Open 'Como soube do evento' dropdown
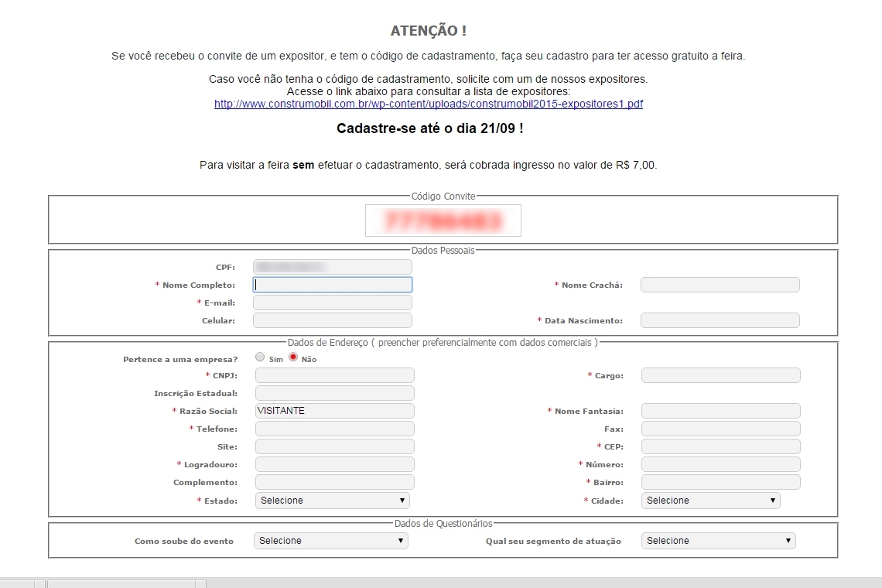This screenshot has height=588, width=882. 330,541
